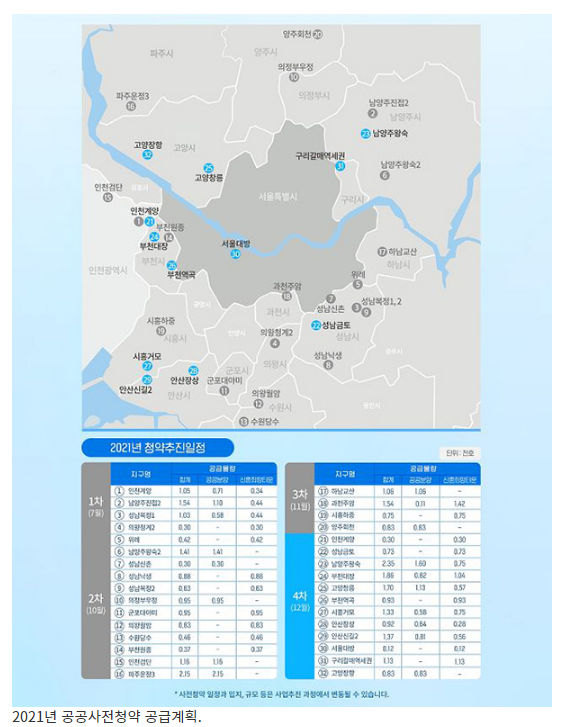Click blue marker 22 beside 성남금토

316,325
